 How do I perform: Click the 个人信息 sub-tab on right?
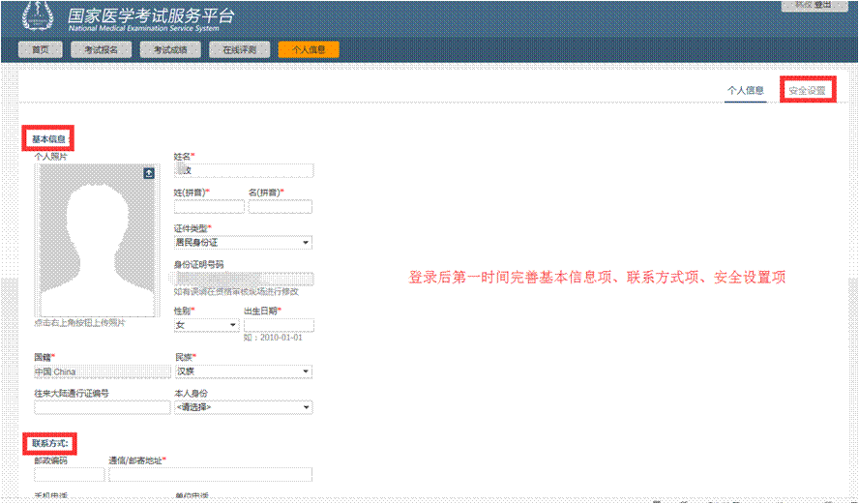pyautogui.click(x=746, y=90)
